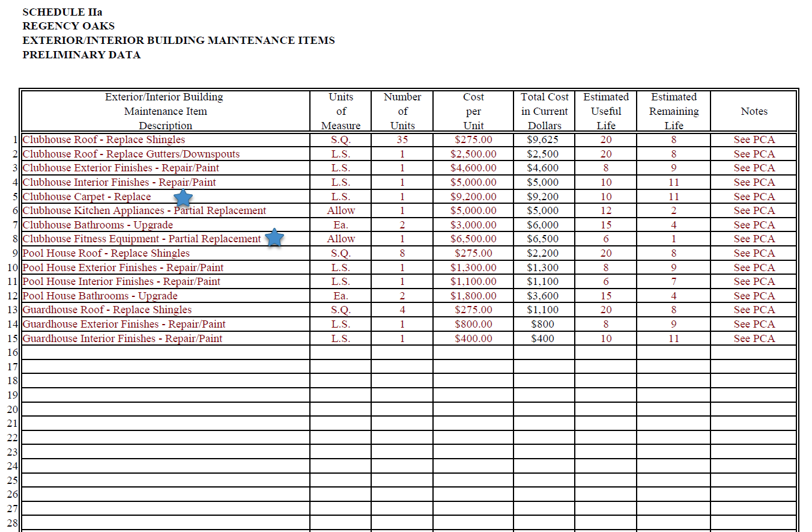This screenshot has height=532, width=812.
Task: Click 'Pool House Bathrooms - Upgrade' description
Action: click(x=100, y=296)
